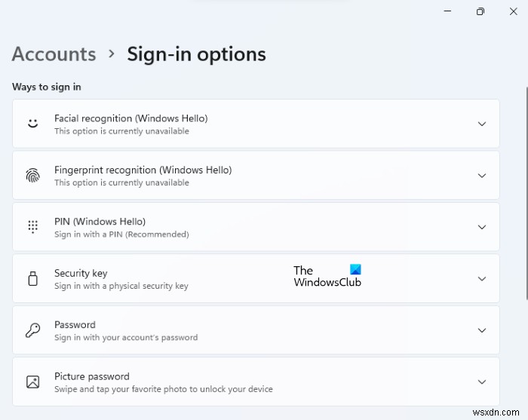This screenshot has width=528, height=420.
Task: Open the Security key sign-in option
Action: pyautogui.click(x=256, y=279)
